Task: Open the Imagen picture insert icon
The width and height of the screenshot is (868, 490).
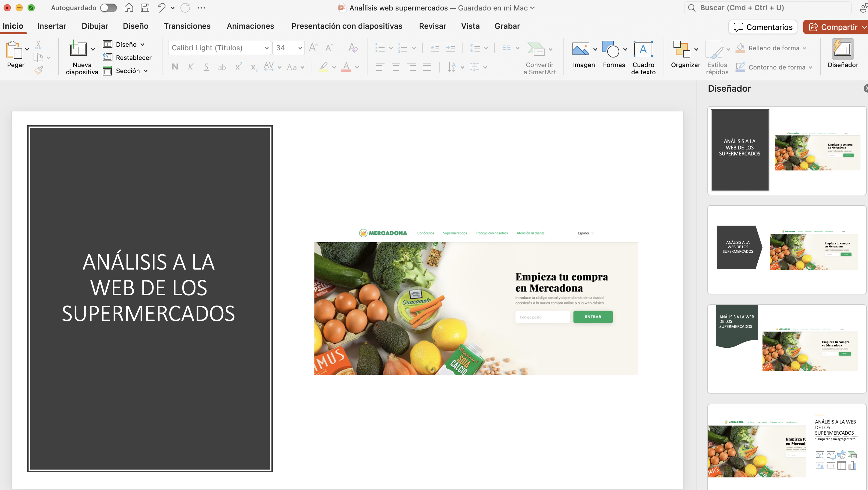Action: point(581,49)
